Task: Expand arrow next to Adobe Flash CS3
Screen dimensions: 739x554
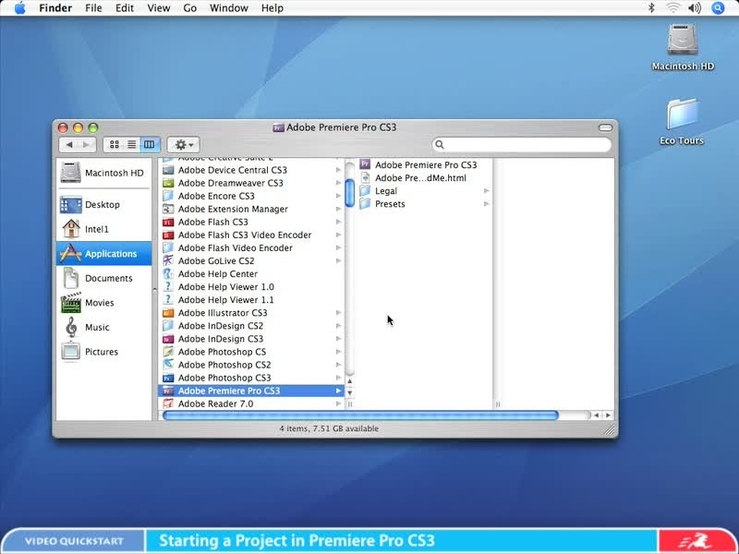Action: (x=338, y=222)
